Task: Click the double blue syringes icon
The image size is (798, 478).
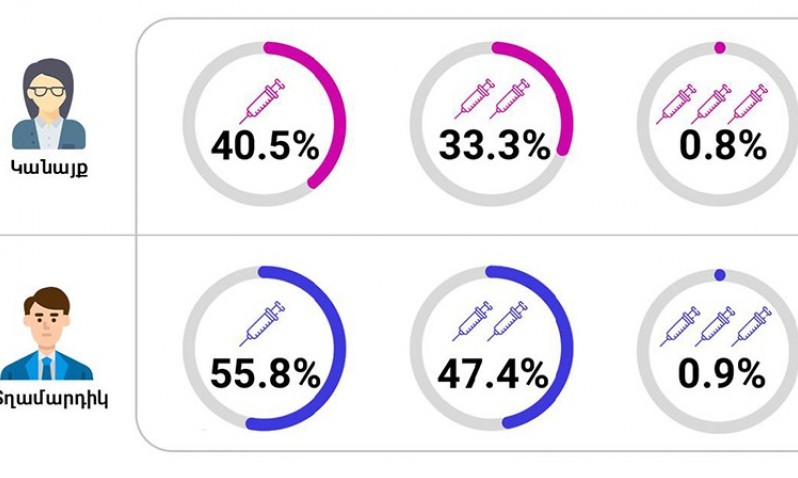Action: pyautogui.click(x=491, y=321)
